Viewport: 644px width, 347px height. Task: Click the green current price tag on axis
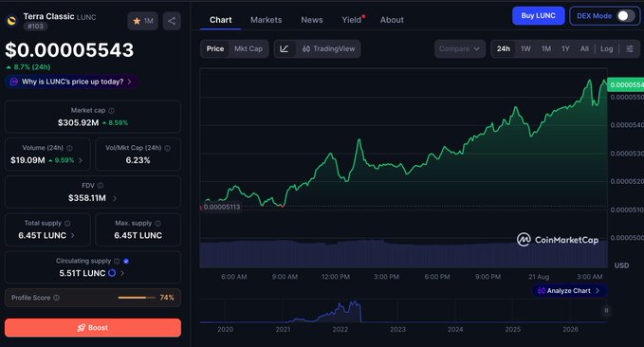pos(626,85)
